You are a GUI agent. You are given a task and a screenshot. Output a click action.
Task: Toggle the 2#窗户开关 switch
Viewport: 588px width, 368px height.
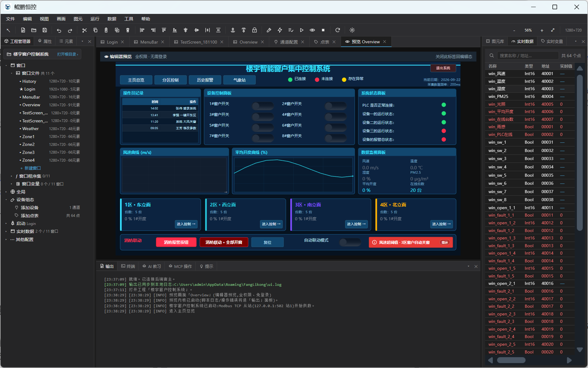pos(336,106)
